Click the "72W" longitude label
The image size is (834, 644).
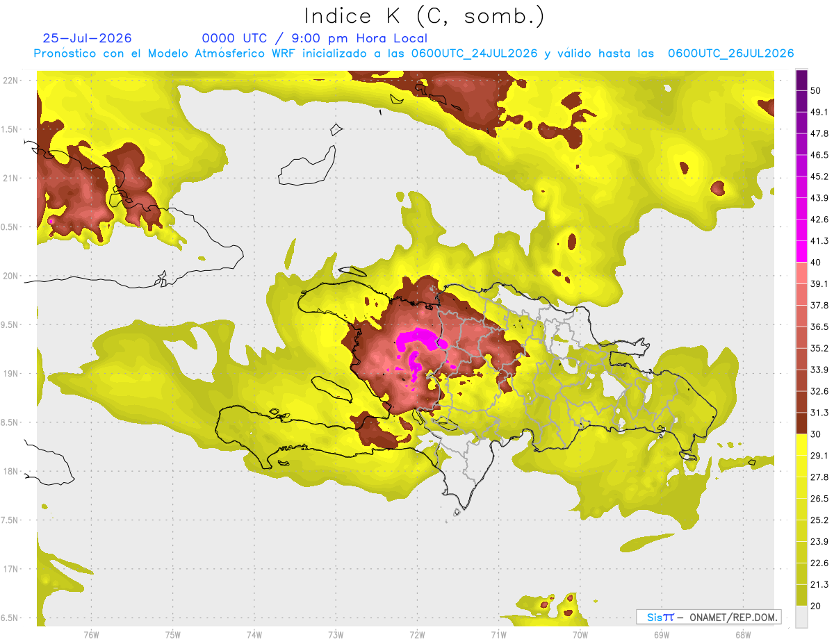[x=417, y=635]
